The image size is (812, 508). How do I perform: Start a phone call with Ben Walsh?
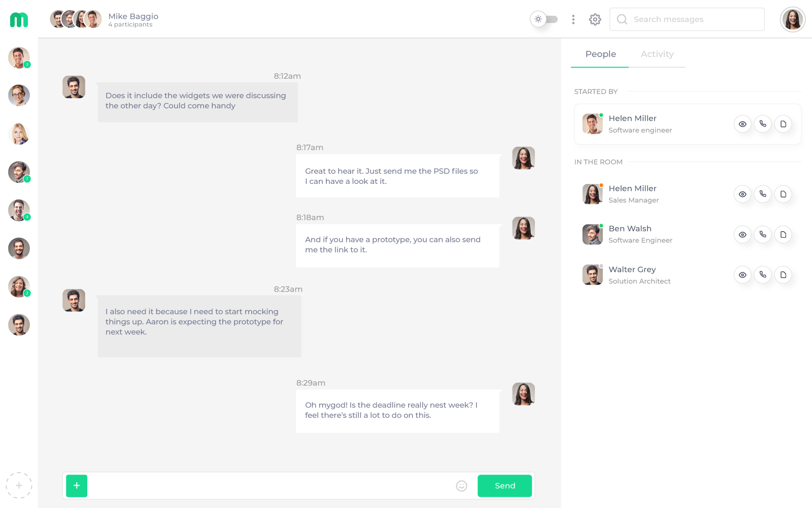[x=763, y=234]
